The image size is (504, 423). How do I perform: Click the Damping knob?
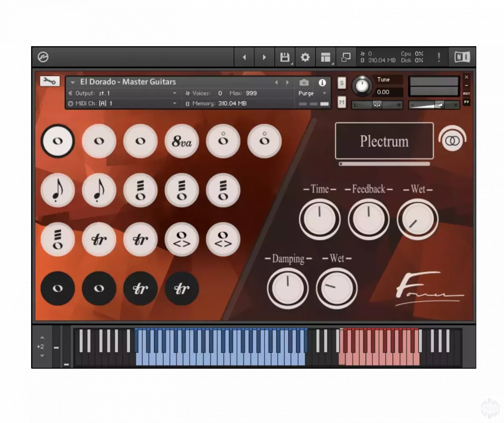pyautogui.click(x=288, y=289)
